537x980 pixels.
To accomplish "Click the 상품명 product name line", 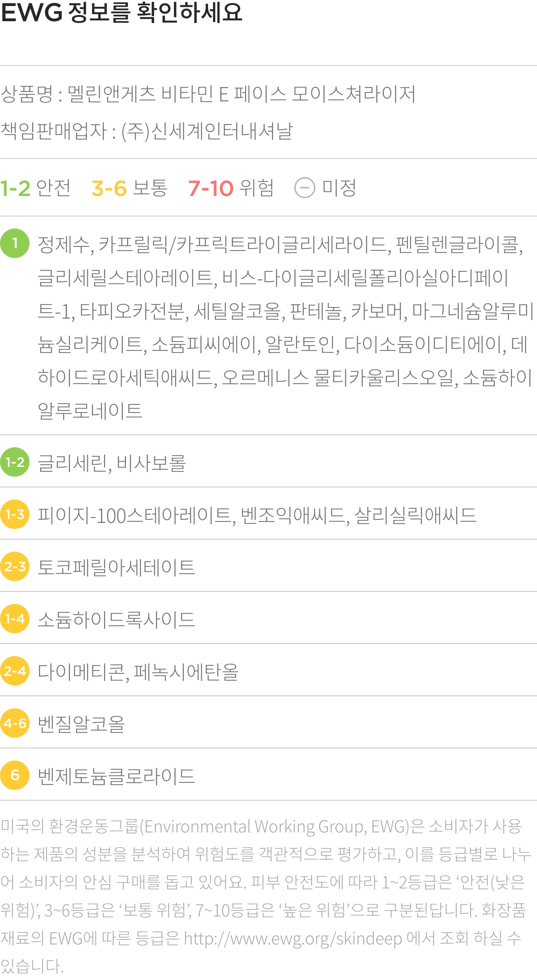I will pos(208,94).
